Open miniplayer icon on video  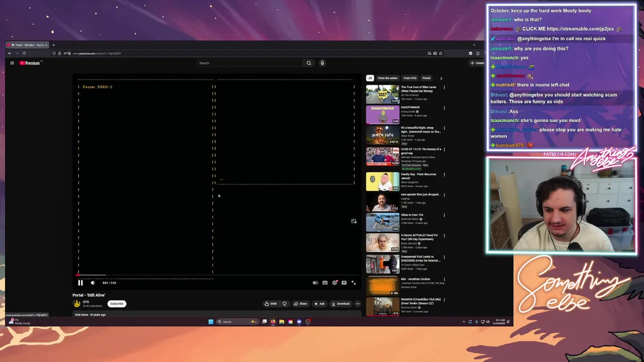click(x=354, y=221)
